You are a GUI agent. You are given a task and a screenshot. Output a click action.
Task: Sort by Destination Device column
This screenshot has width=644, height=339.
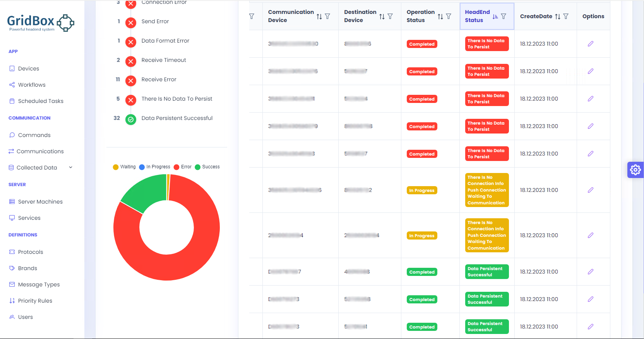click(x=382, y=16)
